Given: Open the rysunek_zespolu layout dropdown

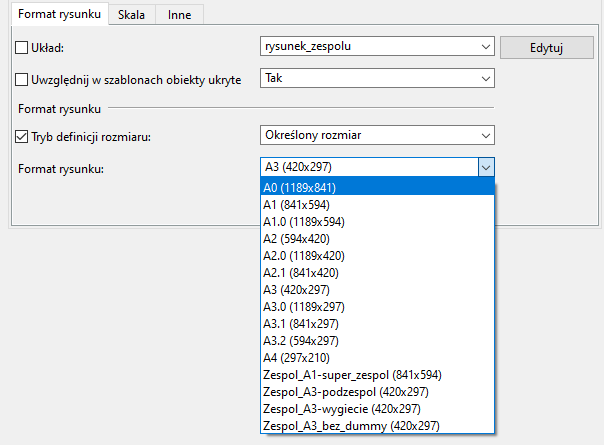Looking at the screenshot, I should click(x=377, y=47).
